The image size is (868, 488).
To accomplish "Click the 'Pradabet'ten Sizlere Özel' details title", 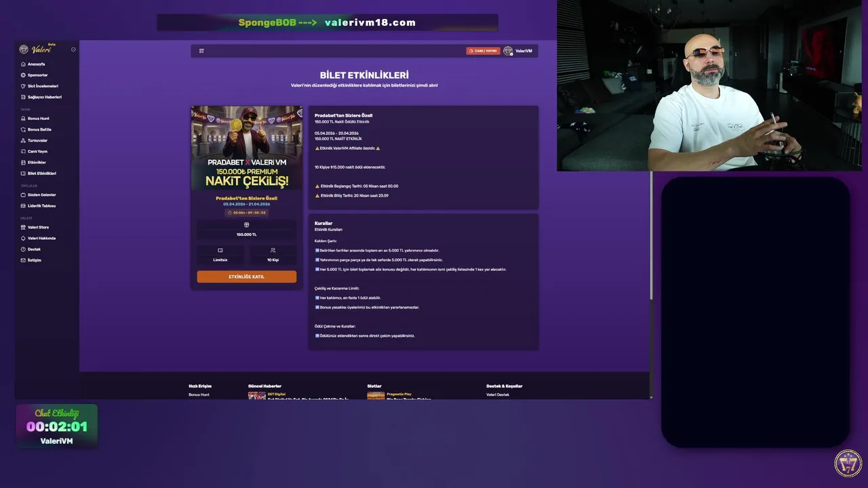I will (x=343, y=115).
